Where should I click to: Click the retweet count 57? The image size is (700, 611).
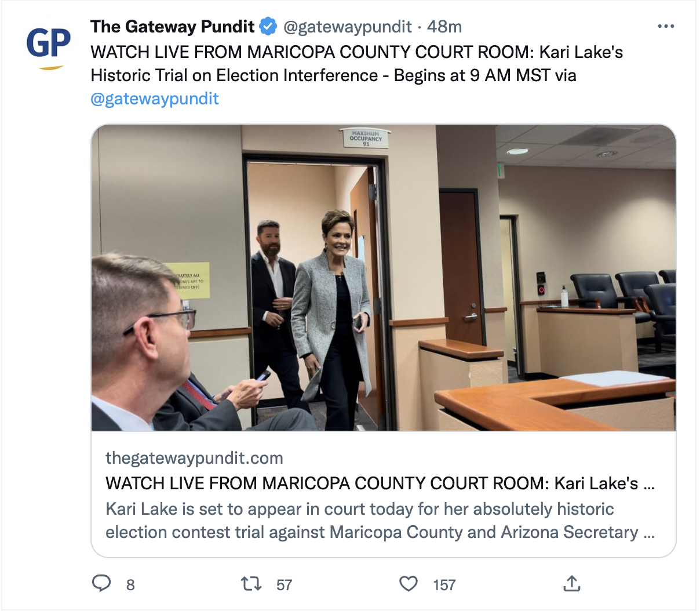tap(284, 585)
